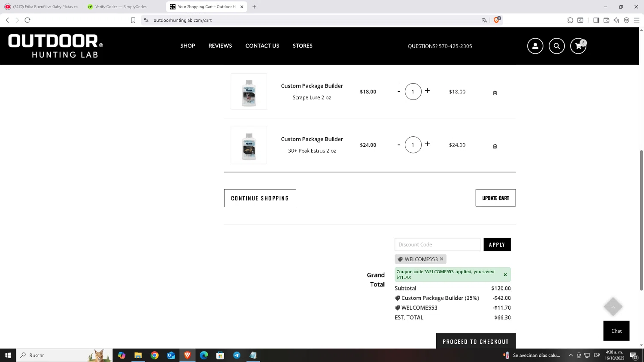644x362 pixels.
Task: Open Custom Package Builder link for Peak Estrus
Action: 312,139
